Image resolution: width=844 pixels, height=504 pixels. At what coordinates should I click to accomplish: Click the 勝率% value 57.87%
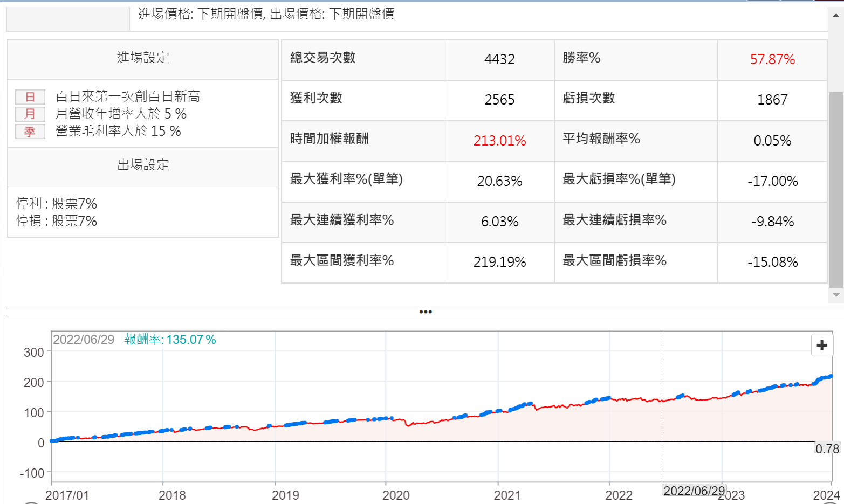[x=772, y=59]
